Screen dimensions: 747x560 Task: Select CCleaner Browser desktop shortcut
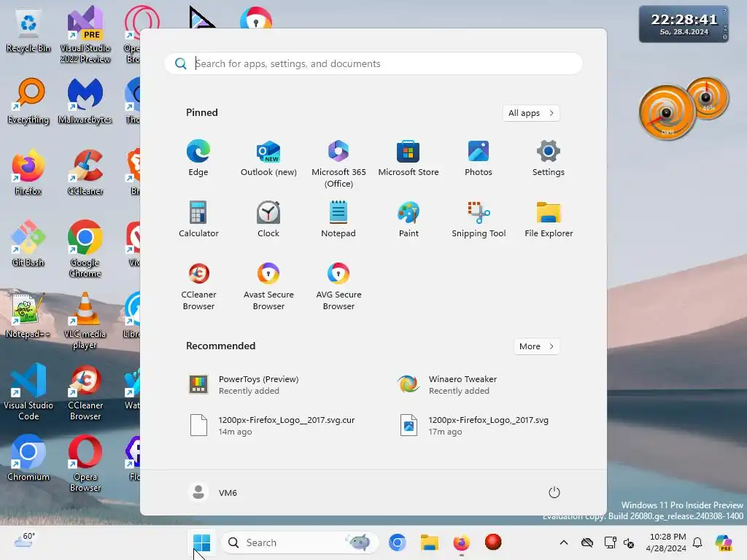pyautogui.click(x=85, y=392)
